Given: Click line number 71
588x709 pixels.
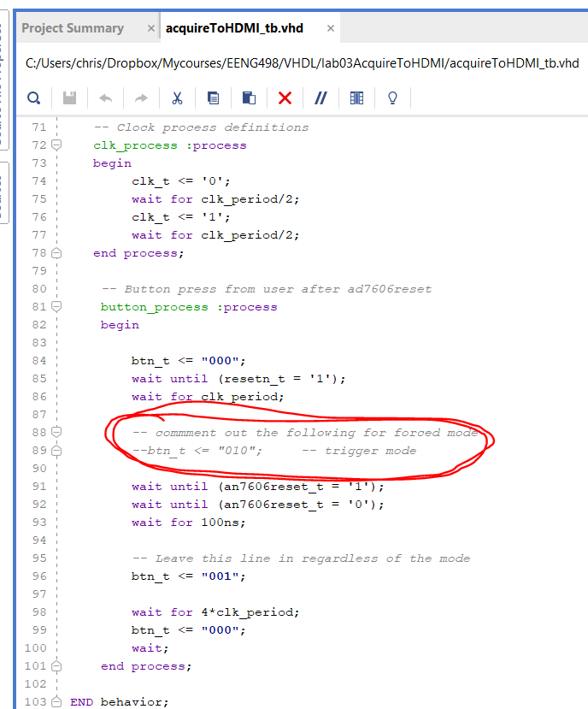Looking at the screenshot, I should [39, 127].
